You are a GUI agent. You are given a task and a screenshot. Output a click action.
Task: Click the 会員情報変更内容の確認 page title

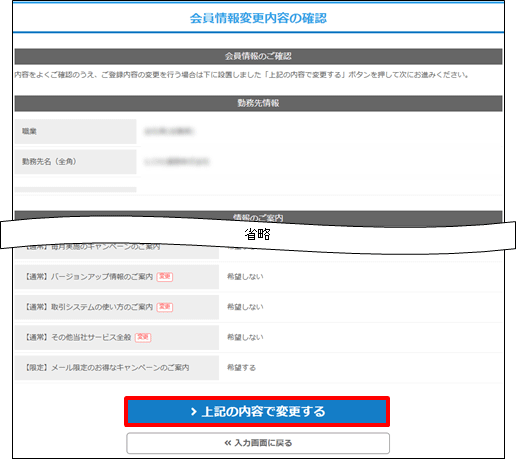click(x=258, y=18)
